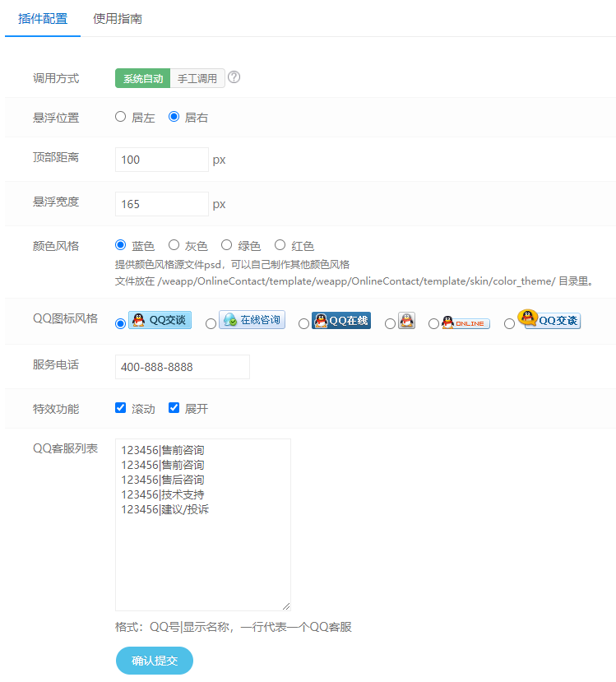Screen dimensions: 616x682
Task: Select radio for QQ在线 icon style
Action: pyautogui.click(x=303, y=324)
